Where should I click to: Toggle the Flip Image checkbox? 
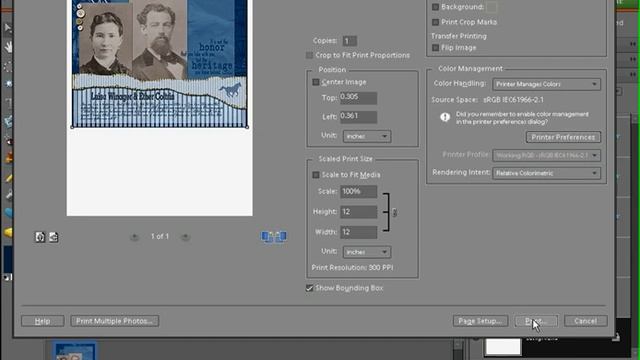[436, 48]
